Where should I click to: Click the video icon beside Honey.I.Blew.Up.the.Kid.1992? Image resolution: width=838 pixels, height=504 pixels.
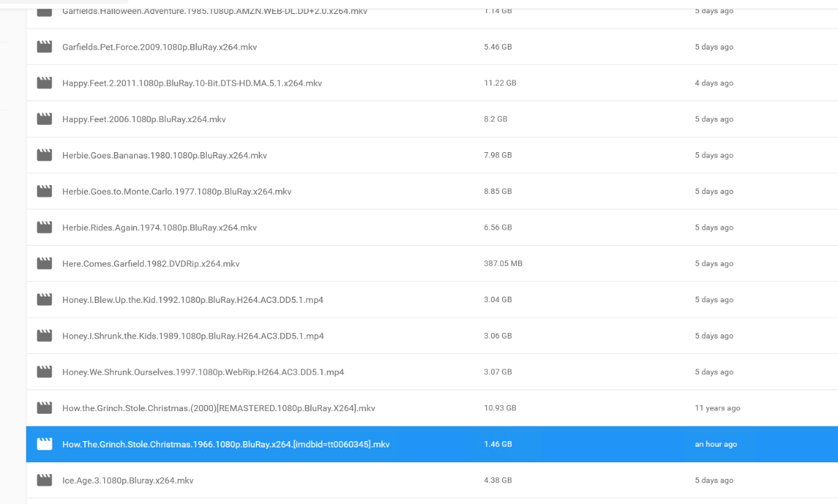click(x=45, y=299)
